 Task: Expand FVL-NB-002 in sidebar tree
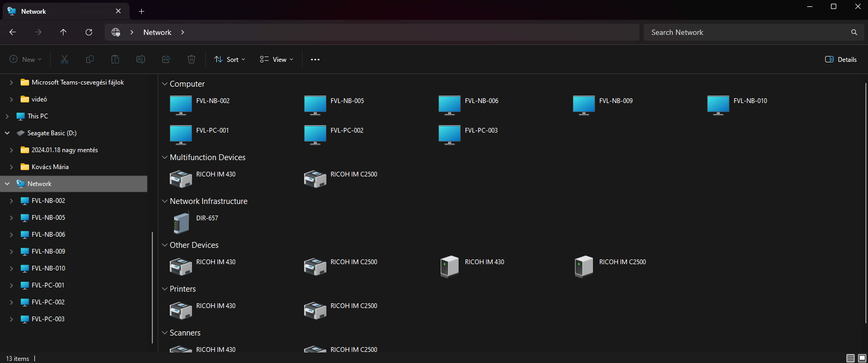(12, 201)
